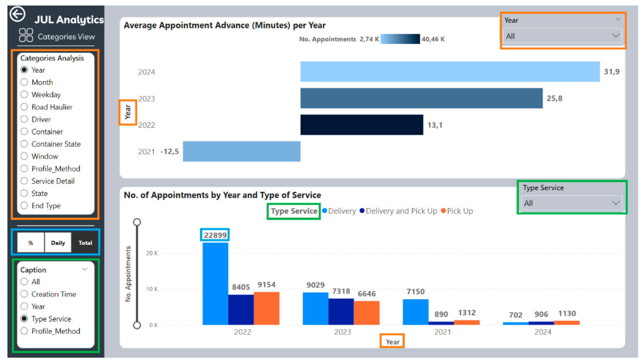Click the Pick Up legend dot
Screen dimensions: 644x363
[x=443, y=211]
